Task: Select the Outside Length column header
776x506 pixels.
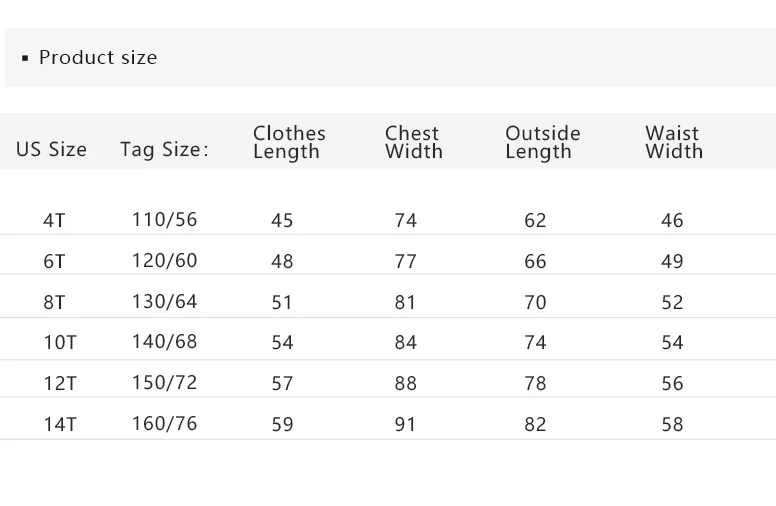Action: [x=542, y=143]
